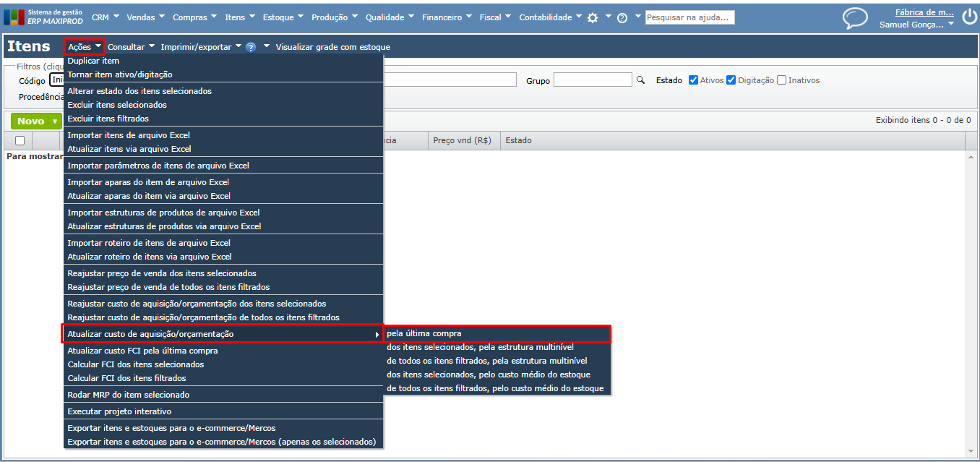
Task: Click the Grupo search magnifier icon
Action: click(640, 80)
